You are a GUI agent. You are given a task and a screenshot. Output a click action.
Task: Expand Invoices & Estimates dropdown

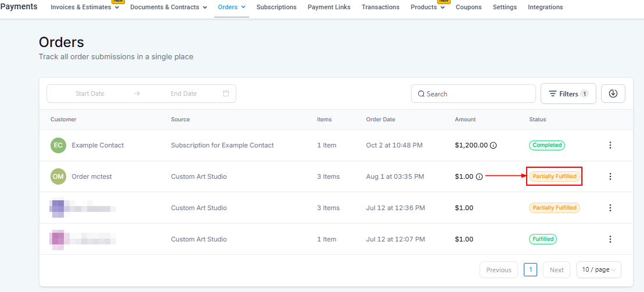pos(85,7)
